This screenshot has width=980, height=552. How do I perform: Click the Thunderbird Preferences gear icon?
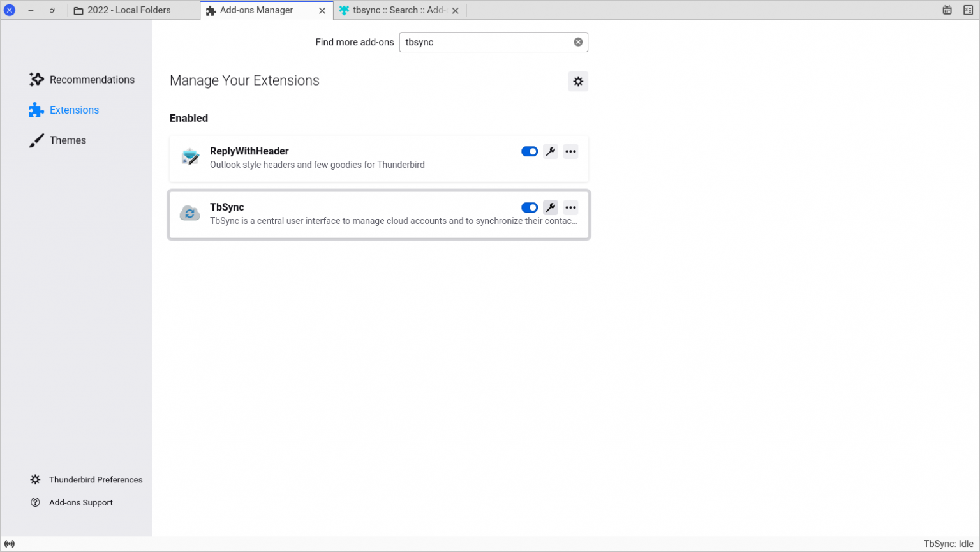coord(35,480)
